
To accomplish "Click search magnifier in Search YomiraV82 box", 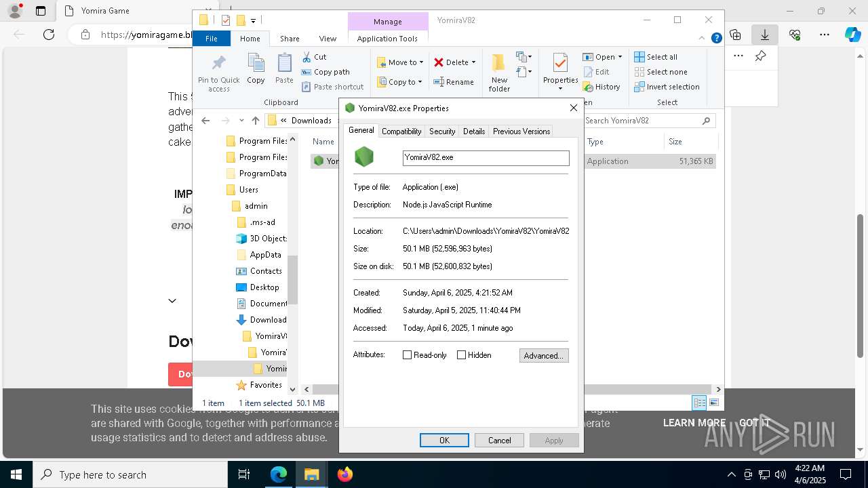I will pos(706,121).
